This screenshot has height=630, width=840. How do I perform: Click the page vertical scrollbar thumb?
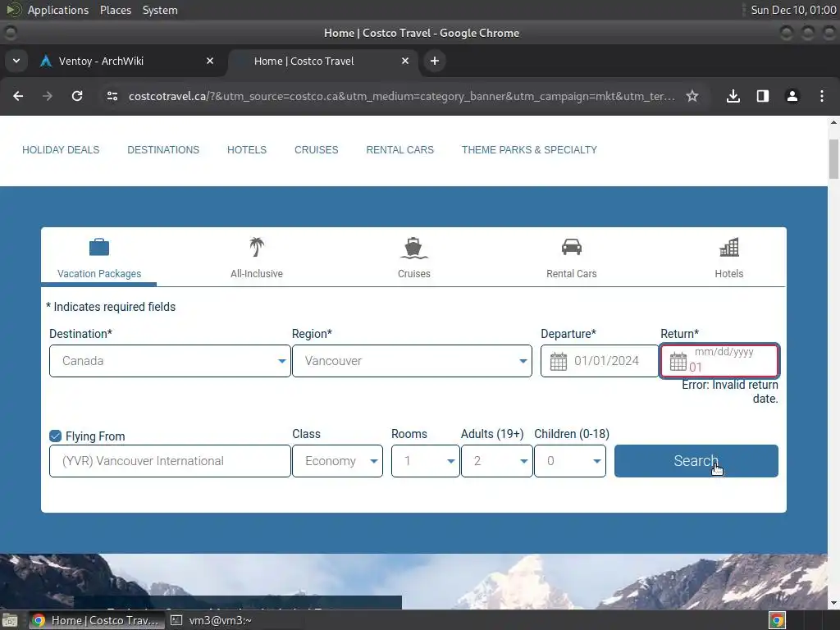pos(833,159)
